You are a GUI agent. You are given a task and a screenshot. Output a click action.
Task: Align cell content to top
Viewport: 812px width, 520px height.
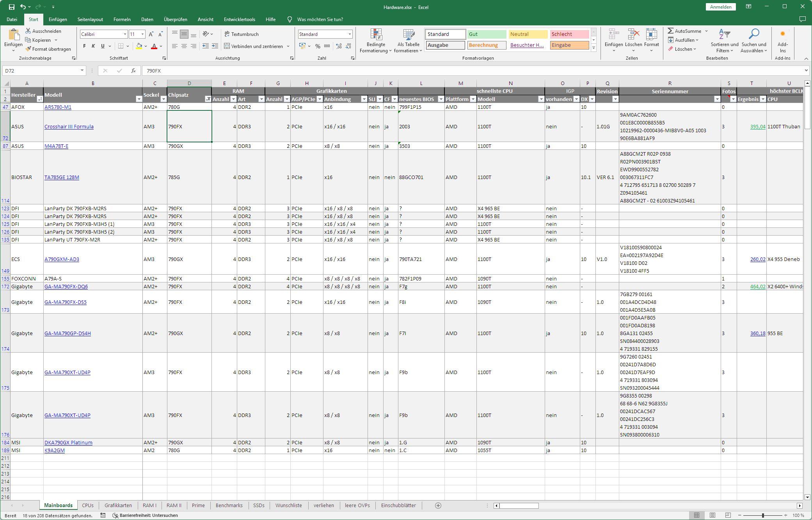[x=175, y=34]
